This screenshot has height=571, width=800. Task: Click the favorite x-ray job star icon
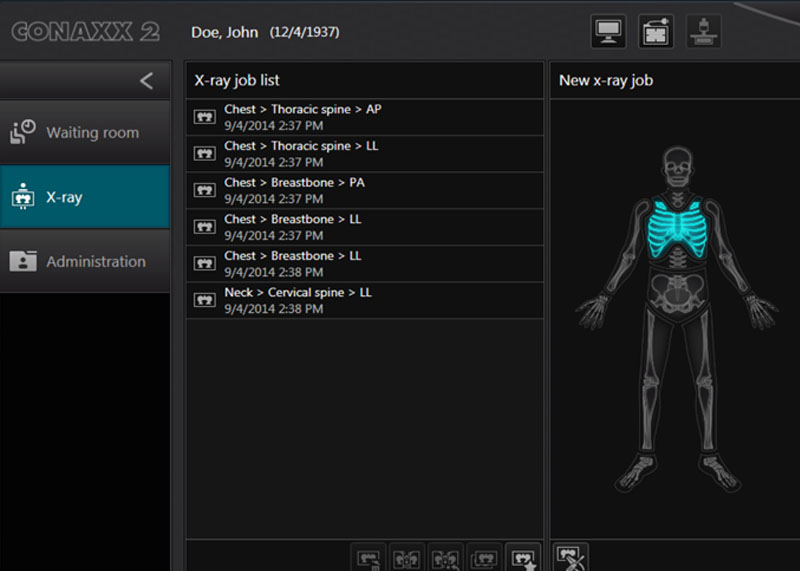pyautogui.click(x=523, y=558)
